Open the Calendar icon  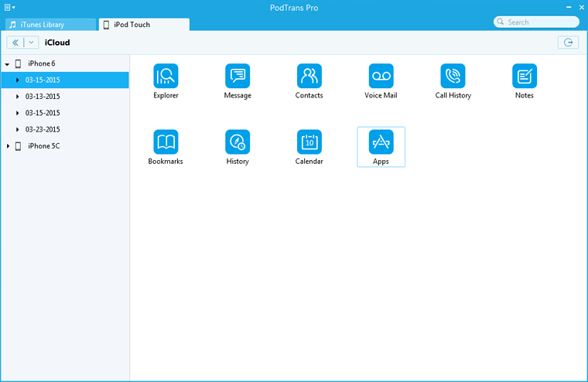[309, 142]
